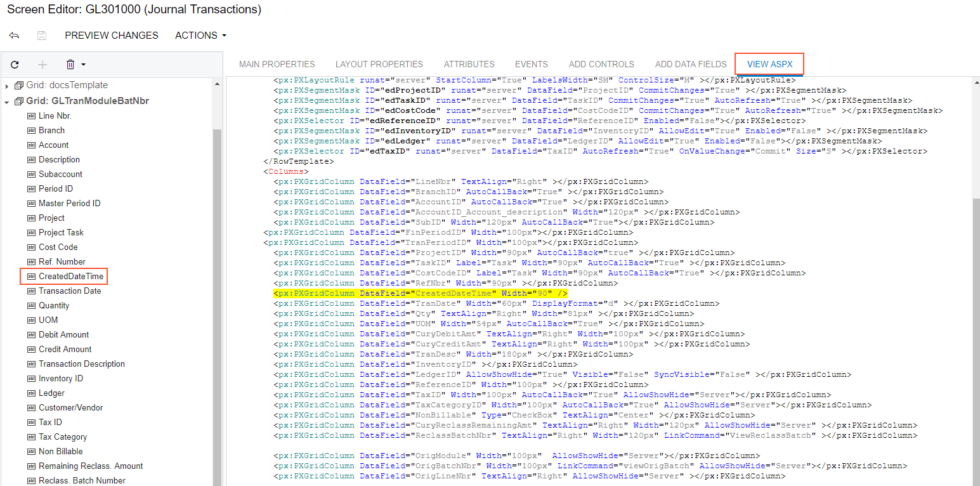Click the grid icon beside docsTemplate
The width and height of the screenshot is (980, 486).
click(18, 85)
